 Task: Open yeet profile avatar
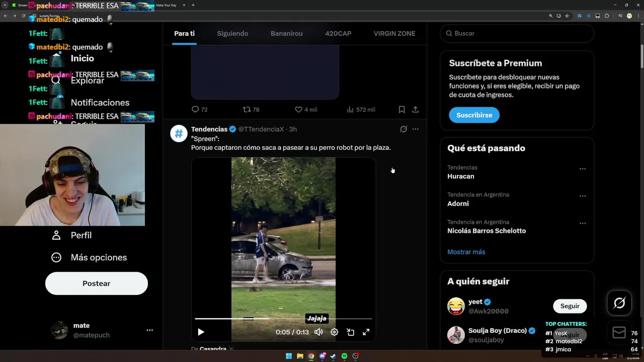(456, 306)
